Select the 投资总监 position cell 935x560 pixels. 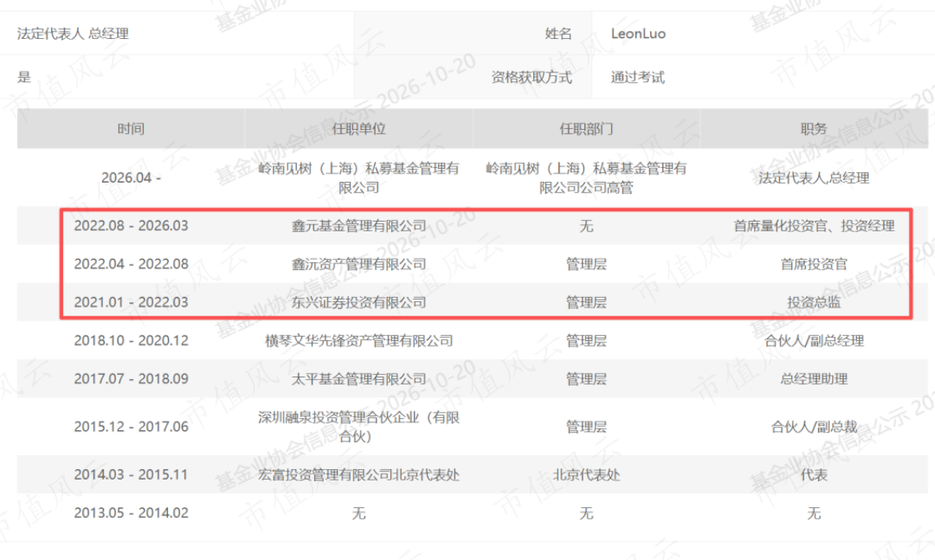click(x=814, y=303)
